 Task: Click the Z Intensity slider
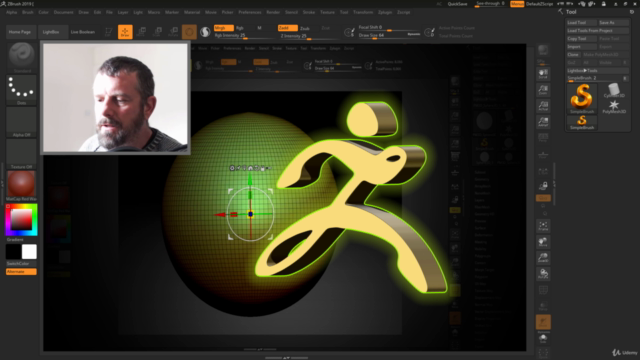point(308,36)
